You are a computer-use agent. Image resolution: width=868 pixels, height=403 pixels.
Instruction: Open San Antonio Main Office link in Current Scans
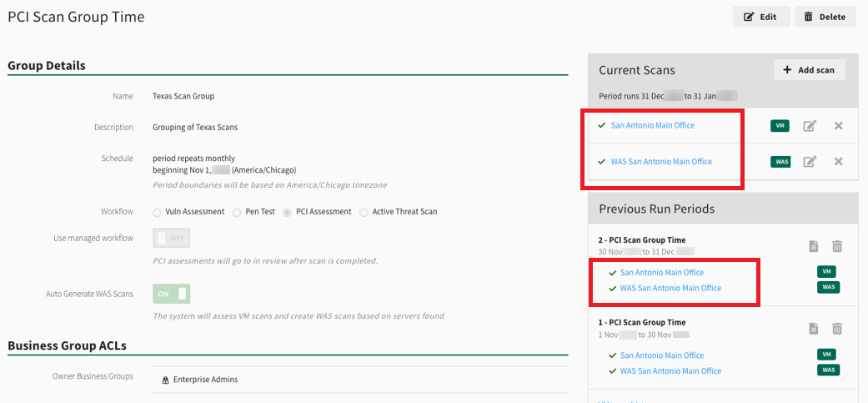pos(652,126)
